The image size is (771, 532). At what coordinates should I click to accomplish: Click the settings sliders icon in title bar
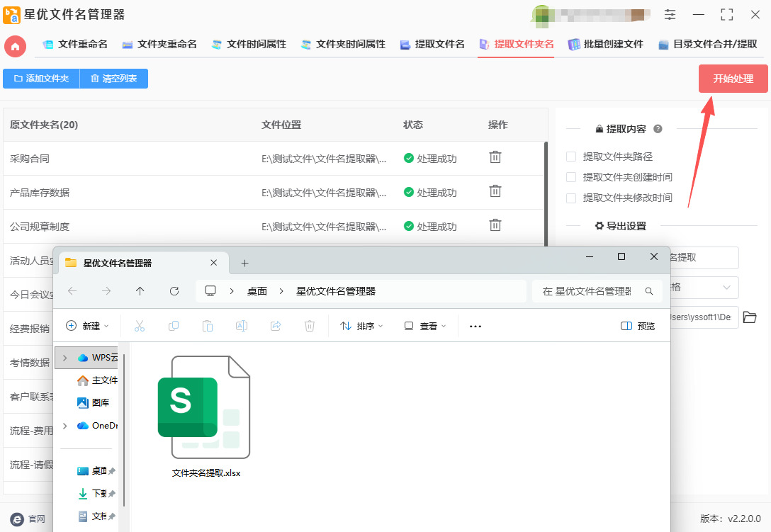(x=670, y=15)
